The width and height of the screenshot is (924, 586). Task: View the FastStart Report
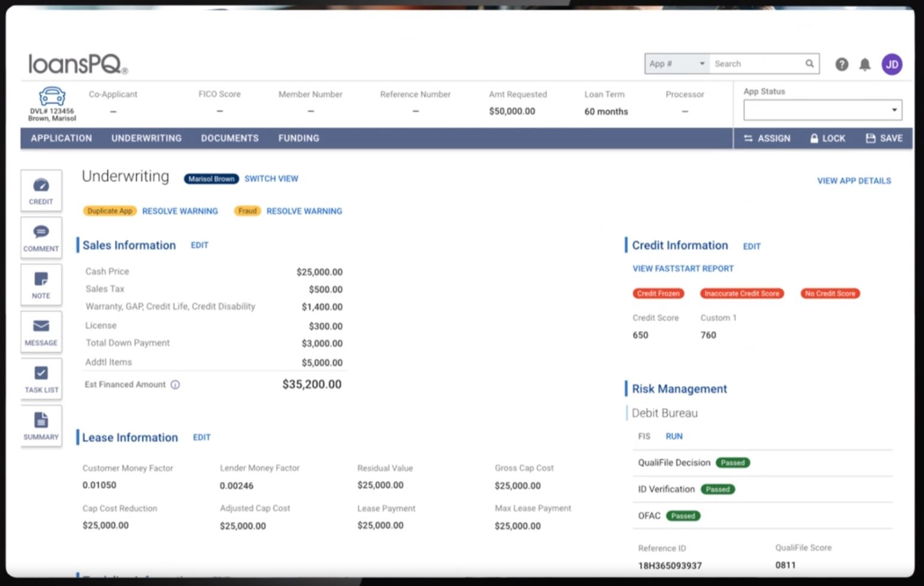pyautogui.click(x=683, y=268)
